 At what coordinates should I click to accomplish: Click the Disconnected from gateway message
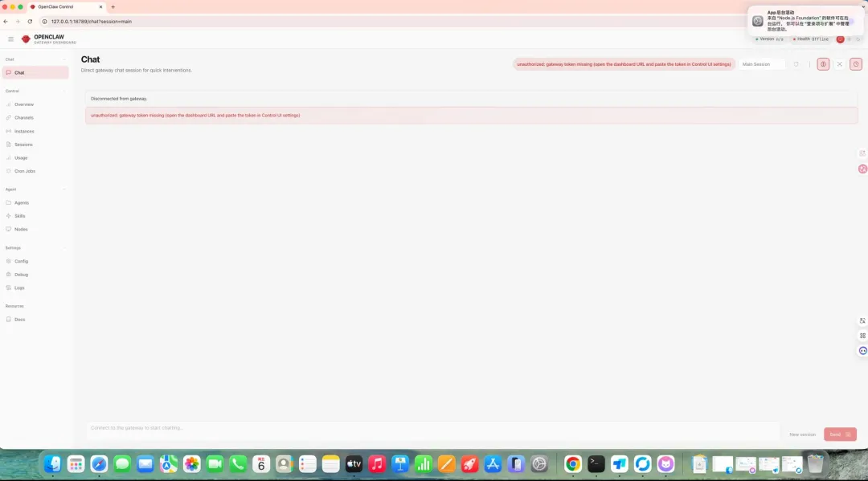click(471, 99)
